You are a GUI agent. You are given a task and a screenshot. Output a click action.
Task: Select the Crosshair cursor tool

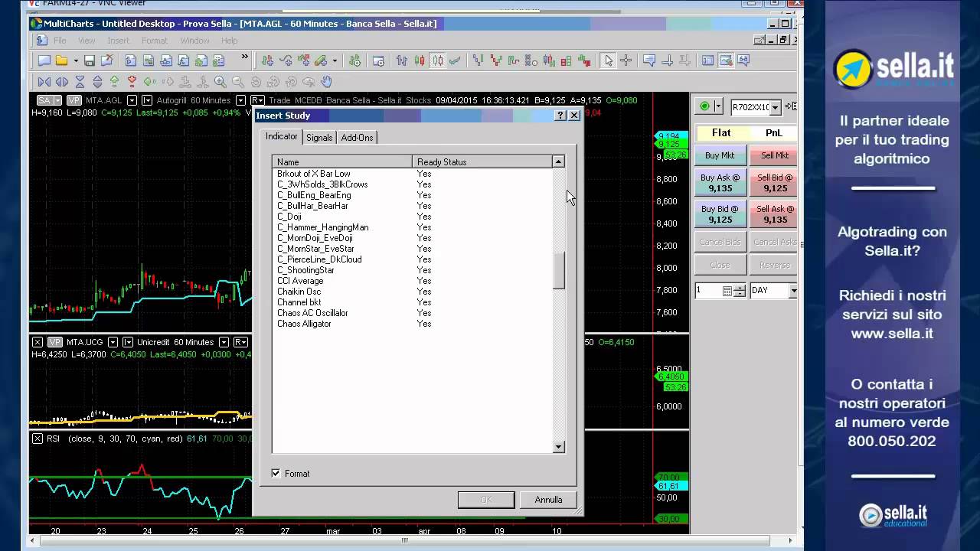(x=626, y=60)
